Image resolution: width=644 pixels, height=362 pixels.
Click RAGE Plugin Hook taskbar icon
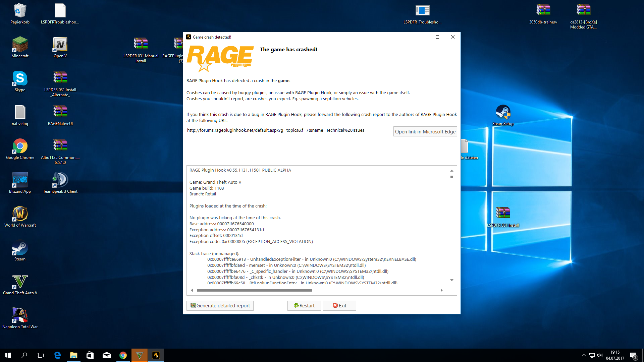156,355
